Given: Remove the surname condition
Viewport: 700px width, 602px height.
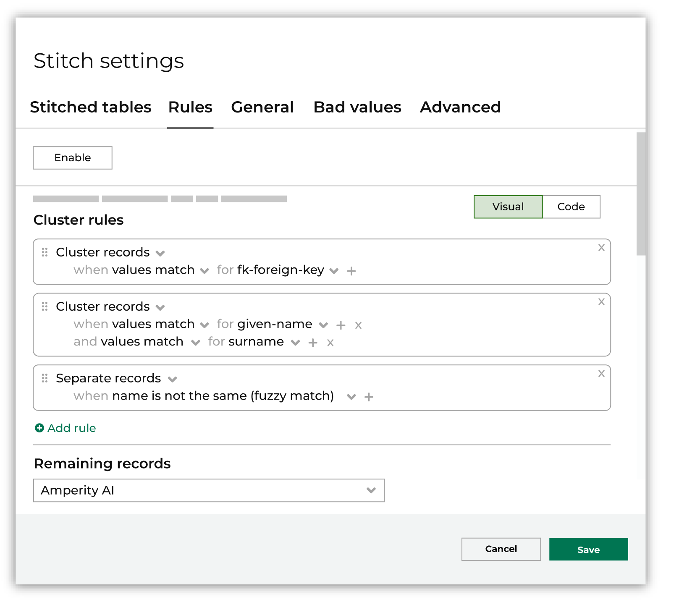Looking at the screenshot, I should click(x=330, y=343).
